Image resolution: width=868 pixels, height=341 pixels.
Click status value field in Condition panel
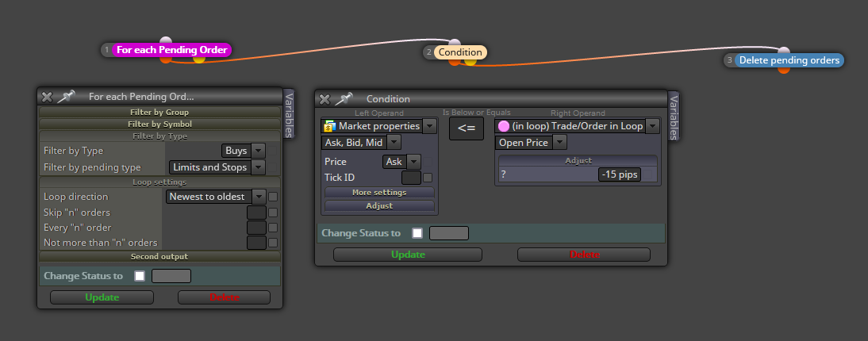coord(450,233)
